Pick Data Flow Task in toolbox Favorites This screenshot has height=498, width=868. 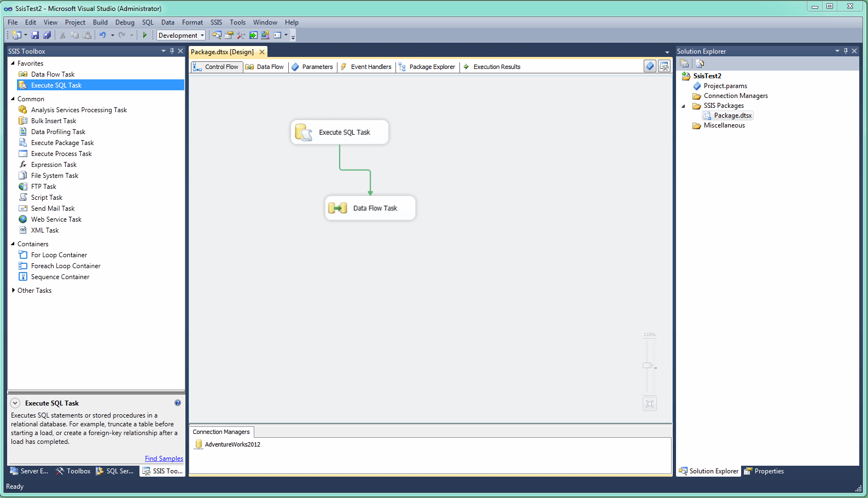tap(53, 74)
